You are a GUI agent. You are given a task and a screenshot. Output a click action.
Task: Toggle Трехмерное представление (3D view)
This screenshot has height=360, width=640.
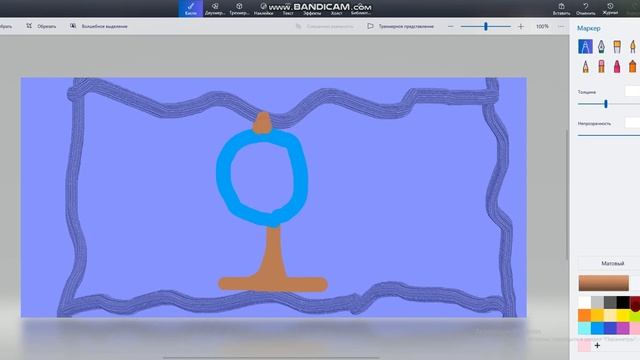click(x=400, y=26)
